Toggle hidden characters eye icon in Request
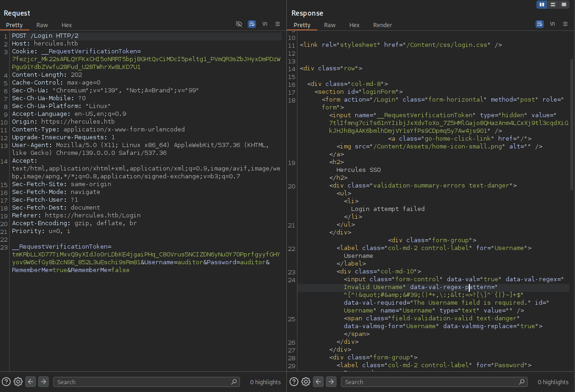This screenshot has height=392, width=575. pos(239,24)
